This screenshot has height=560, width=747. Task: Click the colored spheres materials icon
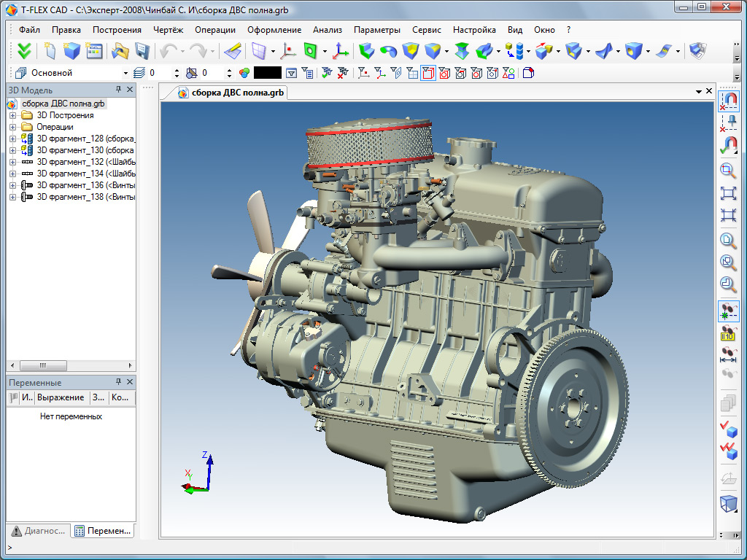(x=244, y=73)
